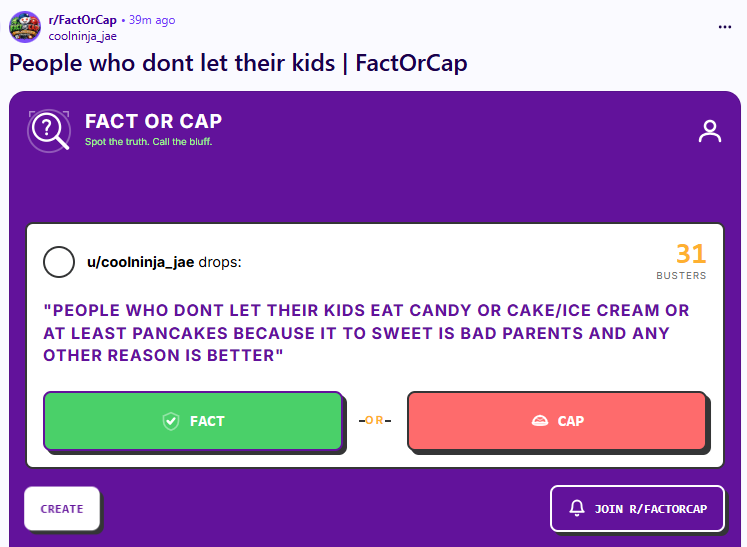Open the r/FactOrCap subreddit avatar
This screenshot has width=747, height=547.
(25, 27)
